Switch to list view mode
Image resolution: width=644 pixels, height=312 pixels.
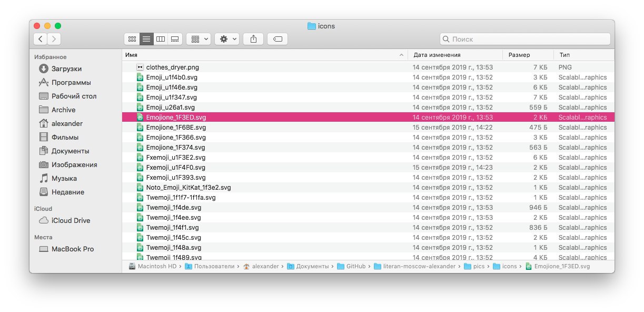(x=146, y=39)
